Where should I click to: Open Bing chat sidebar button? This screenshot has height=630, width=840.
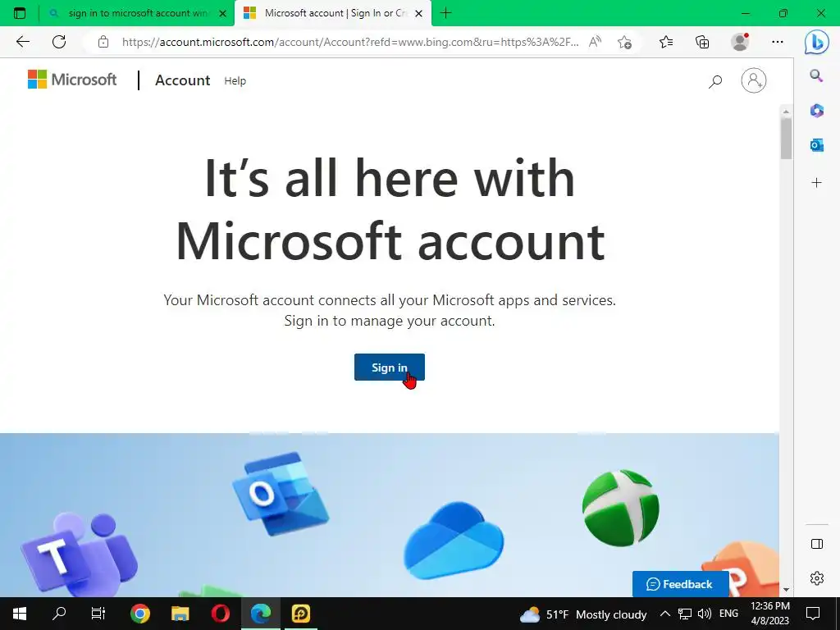tap(816, 43)
